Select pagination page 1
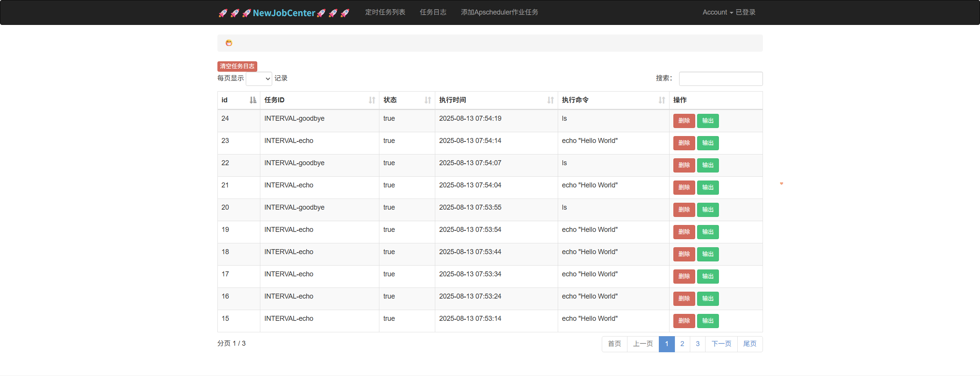The height and width of the screenshot is (376, 980). pos(666,344)
